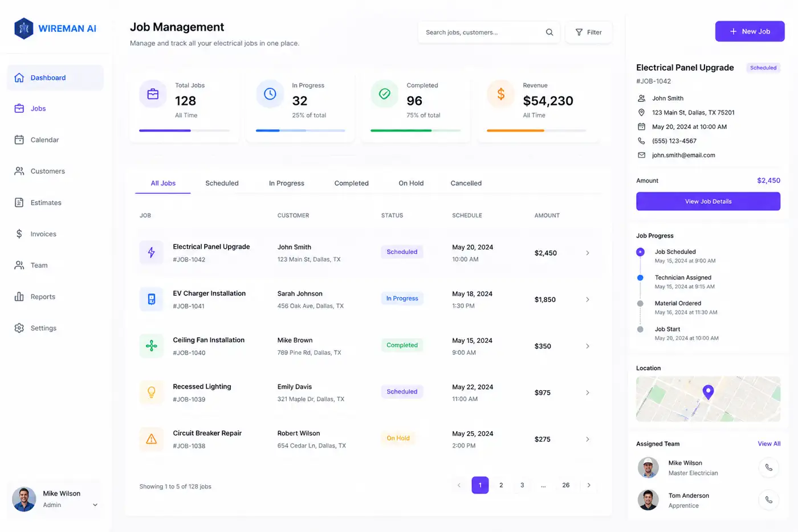Click the customer person icon by John Smith

click(641, 99)
